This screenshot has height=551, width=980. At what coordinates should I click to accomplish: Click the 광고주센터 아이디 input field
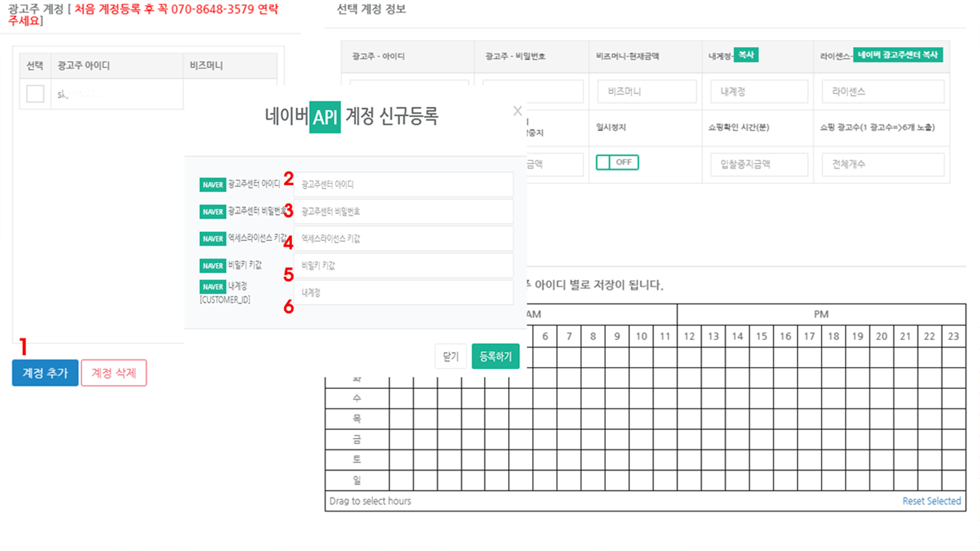pyautogui.click(x=403, y=184)
